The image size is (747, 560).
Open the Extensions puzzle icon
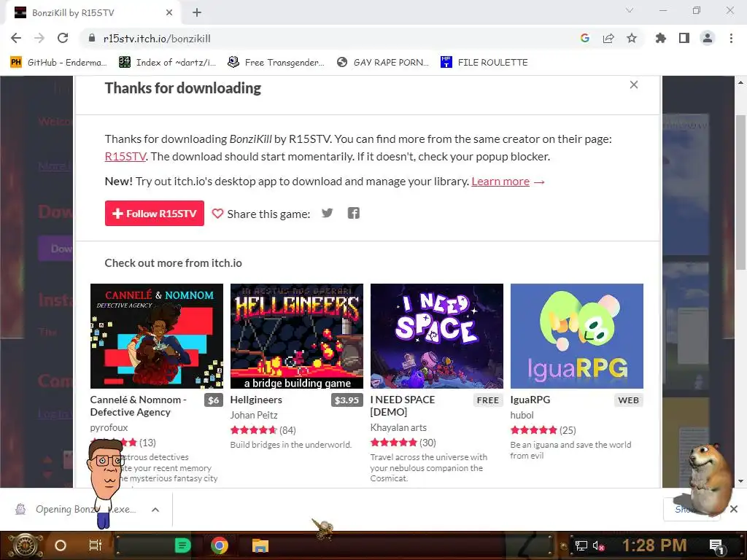pos(661,38)
